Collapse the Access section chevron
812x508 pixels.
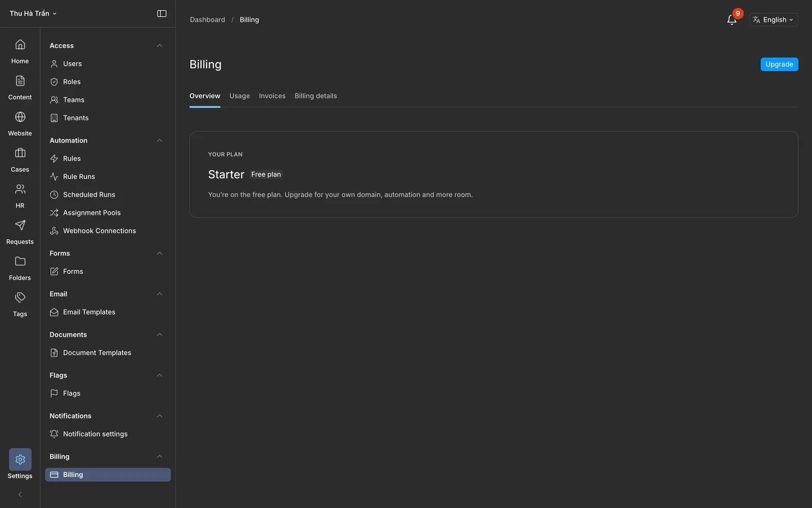[159, 46]
